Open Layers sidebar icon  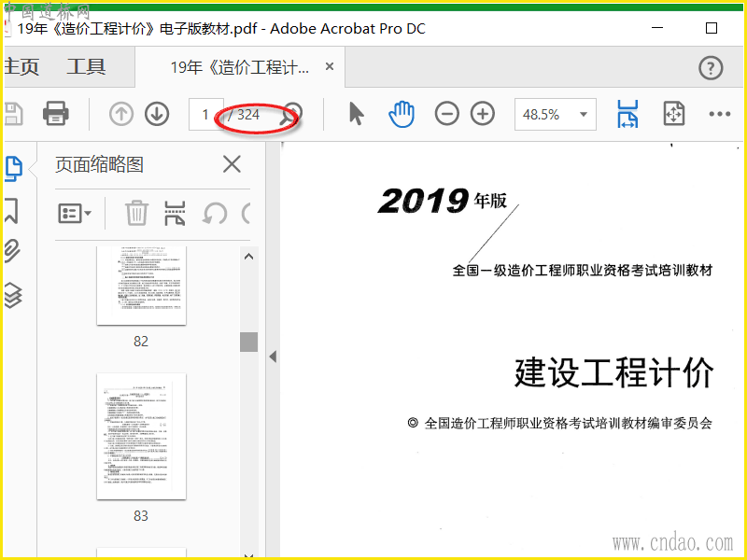13,295
